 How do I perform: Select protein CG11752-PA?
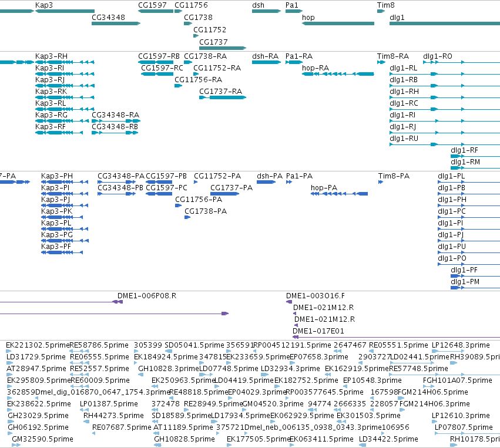click(196, 182)
